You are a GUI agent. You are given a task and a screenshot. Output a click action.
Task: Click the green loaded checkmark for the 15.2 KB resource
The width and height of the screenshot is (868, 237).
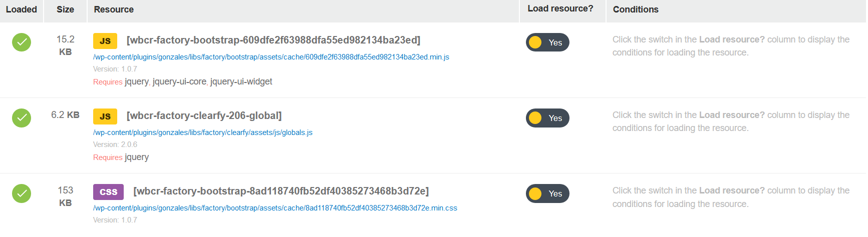(22, 42)
